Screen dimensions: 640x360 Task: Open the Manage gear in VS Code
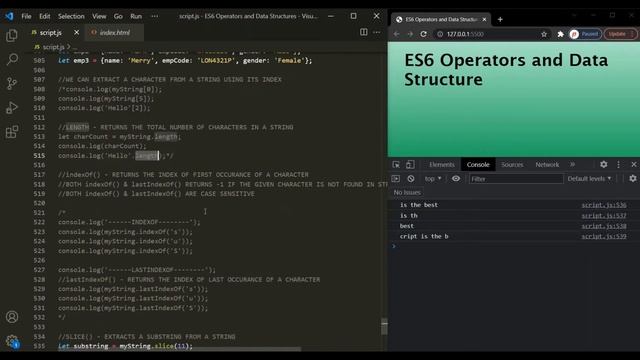click(x=12, y=341)
